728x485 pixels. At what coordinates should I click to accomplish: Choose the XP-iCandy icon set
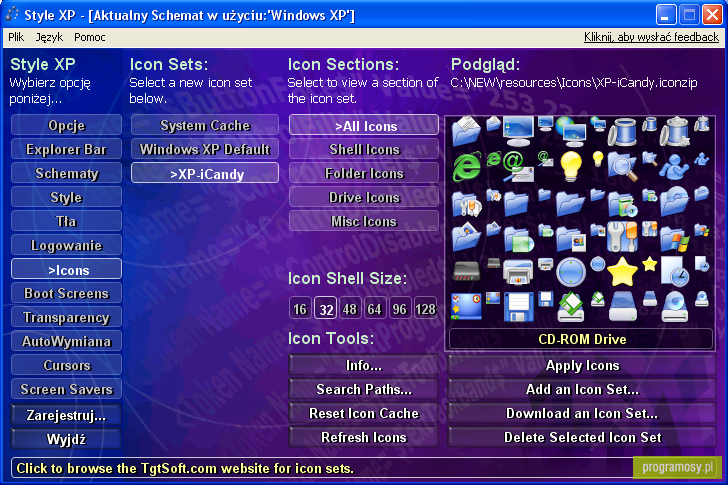point(205,174)
